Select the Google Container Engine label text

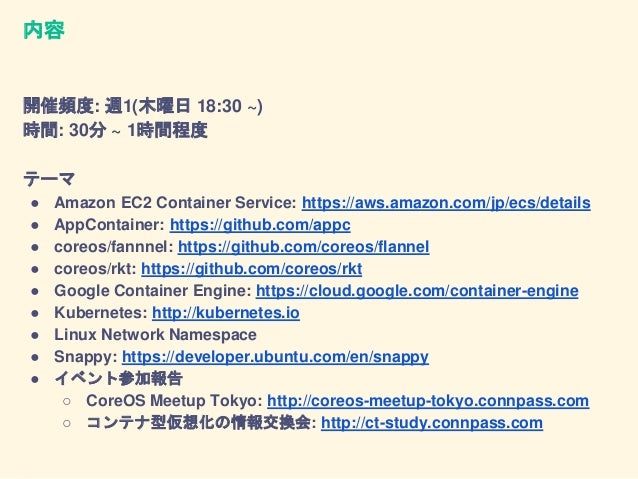(x=153, y=291)
